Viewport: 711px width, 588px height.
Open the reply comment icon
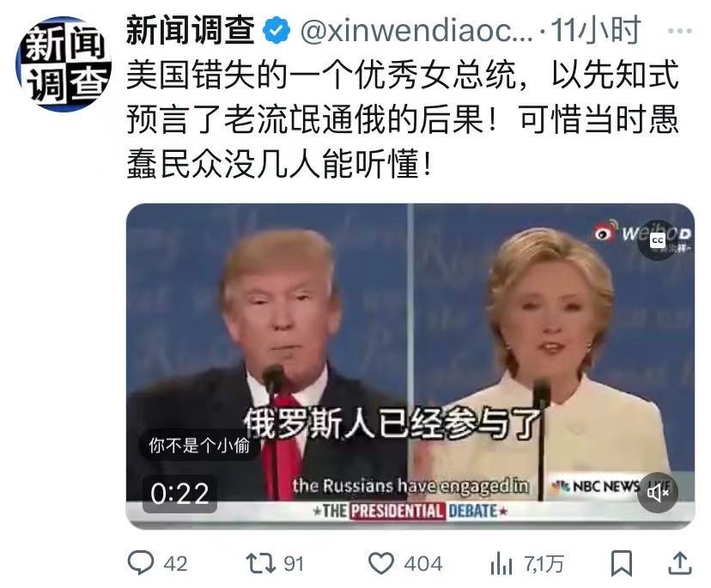pyautogui.click(x=141, y=563)
